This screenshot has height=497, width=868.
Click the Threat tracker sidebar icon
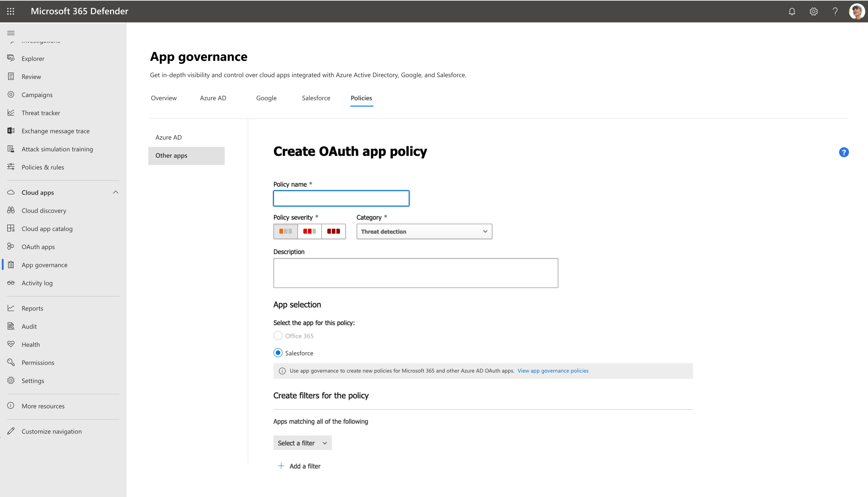point(11,113)
